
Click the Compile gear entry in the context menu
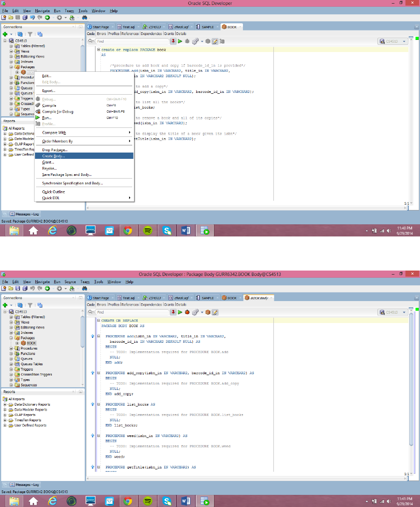(x=84, y=105)
